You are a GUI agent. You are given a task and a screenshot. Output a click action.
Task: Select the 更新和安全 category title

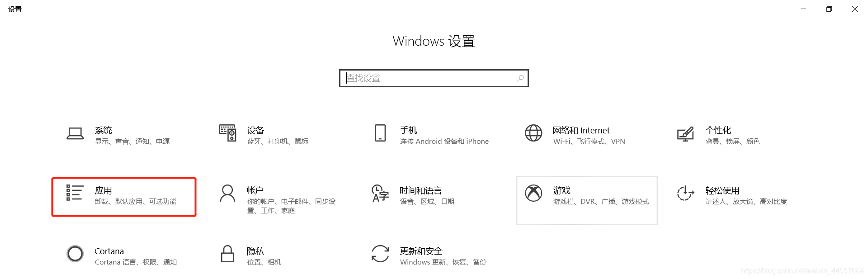421,251
